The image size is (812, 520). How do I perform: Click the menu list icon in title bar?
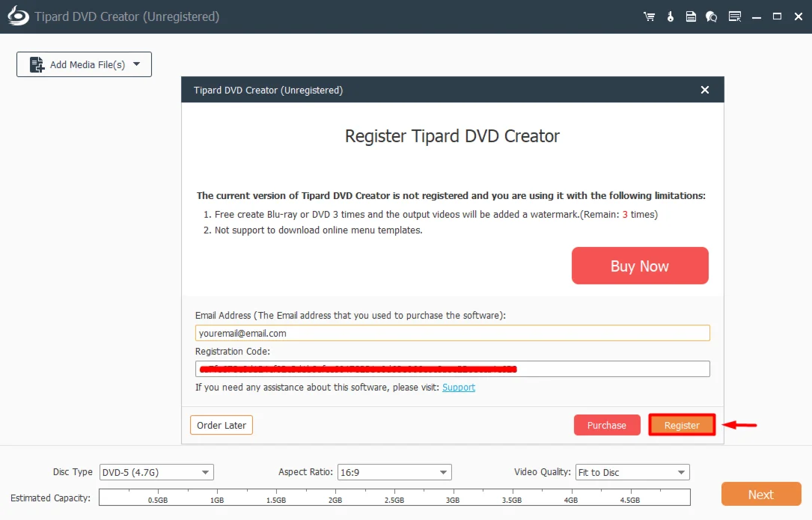click(x=735, y=16)
